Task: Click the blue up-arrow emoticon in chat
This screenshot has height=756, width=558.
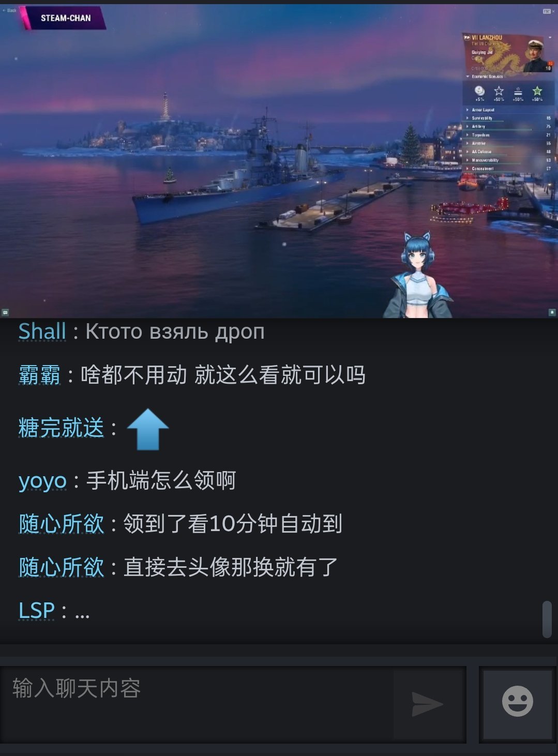Action: coord(147,429)
